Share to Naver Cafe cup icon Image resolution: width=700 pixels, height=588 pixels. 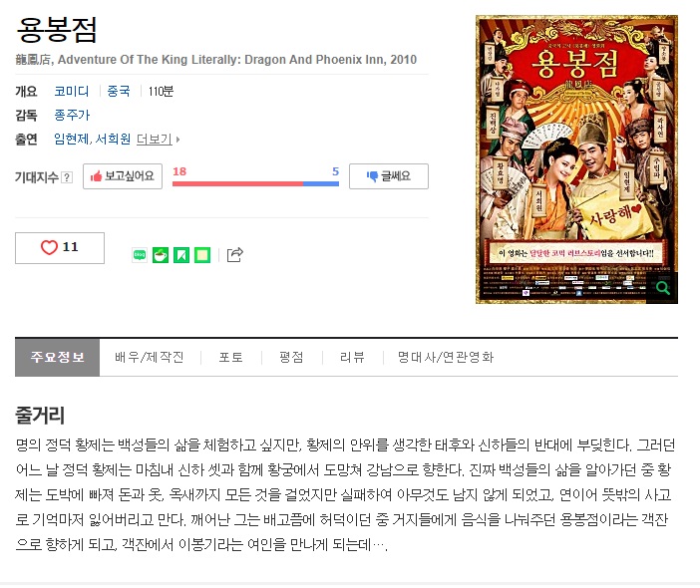click(x=161, y=255)
